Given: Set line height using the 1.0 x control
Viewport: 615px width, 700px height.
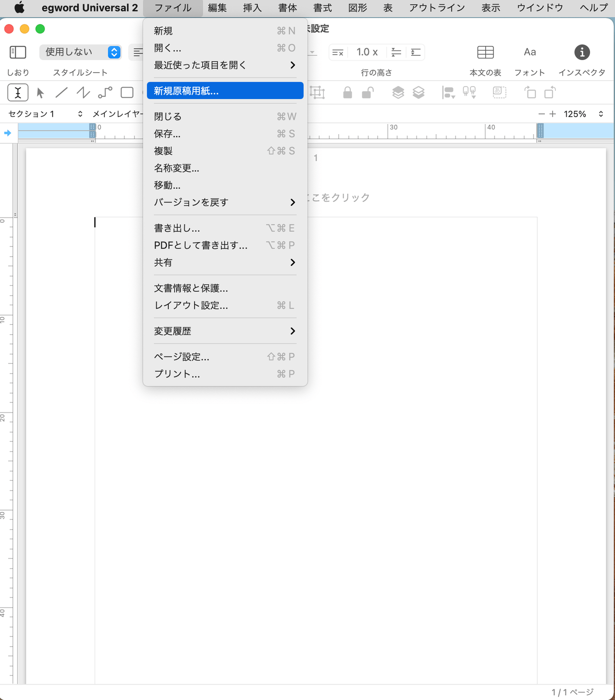Looking at the screenshot, I should (367, 52).
